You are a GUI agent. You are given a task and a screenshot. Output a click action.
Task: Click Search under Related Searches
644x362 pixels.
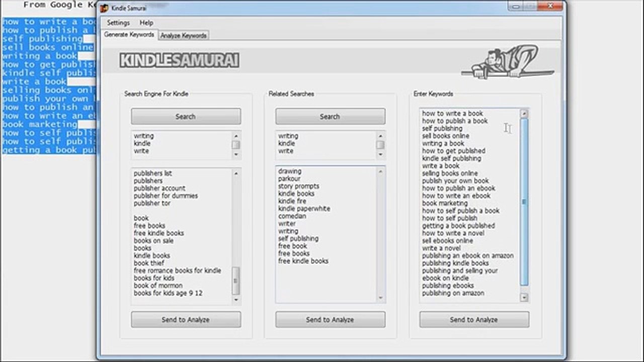330,116
